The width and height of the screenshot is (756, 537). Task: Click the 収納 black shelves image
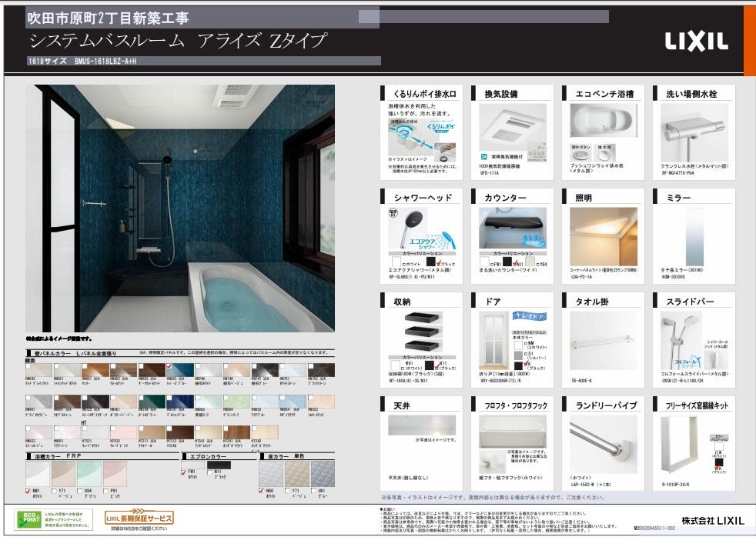(422, 332)
